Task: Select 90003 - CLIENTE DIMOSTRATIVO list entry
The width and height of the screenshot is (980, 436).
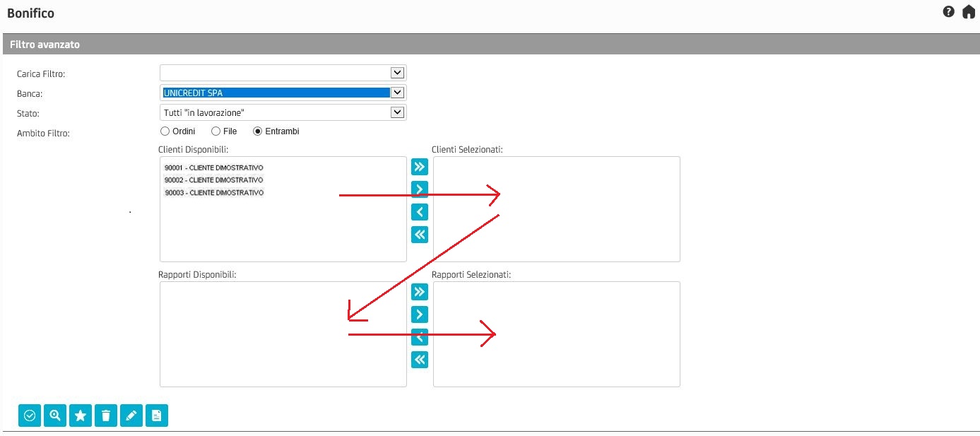Action: click(213, 193)
